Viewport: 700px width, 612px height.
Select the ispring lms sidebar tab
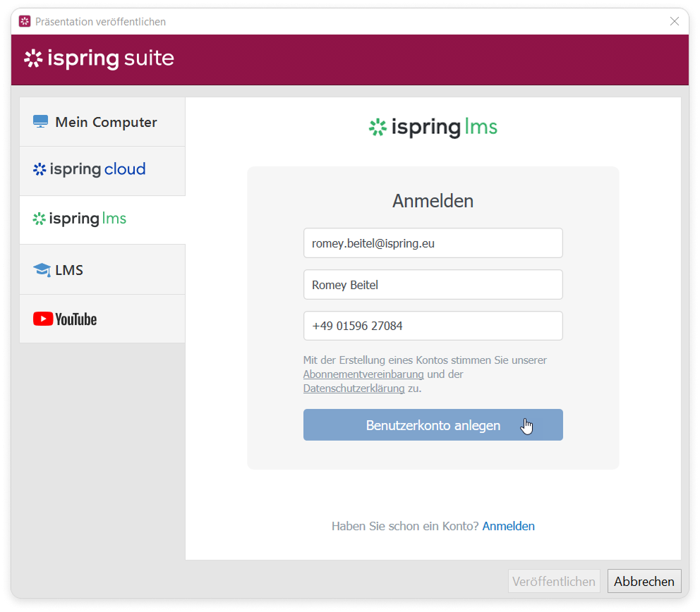click(102, 219)
